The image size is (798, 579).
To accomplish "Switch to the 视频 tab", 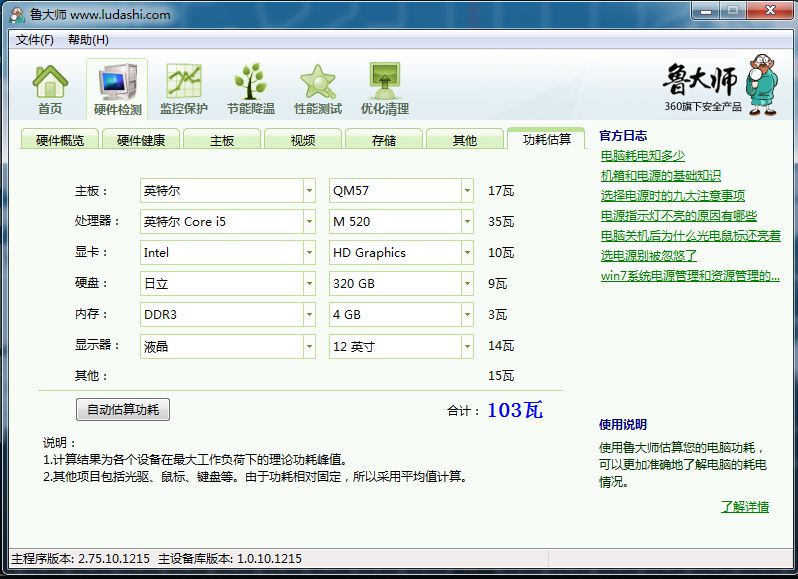I will point(303,140).
